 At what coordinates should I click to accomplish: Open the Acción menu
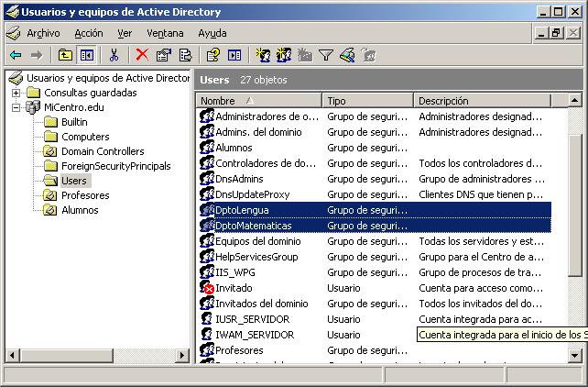point(89,32)
